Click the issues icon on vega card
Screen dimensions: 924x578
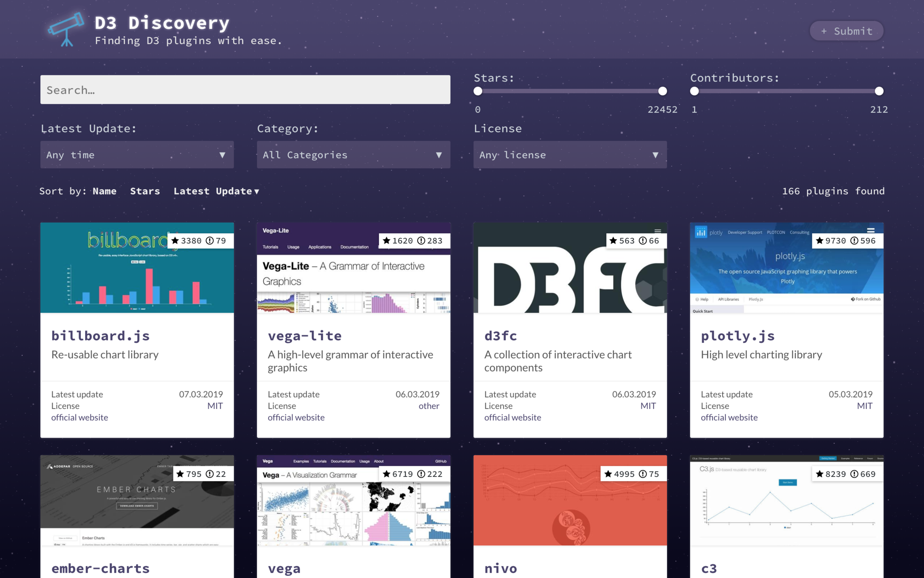tap(421, 474)
